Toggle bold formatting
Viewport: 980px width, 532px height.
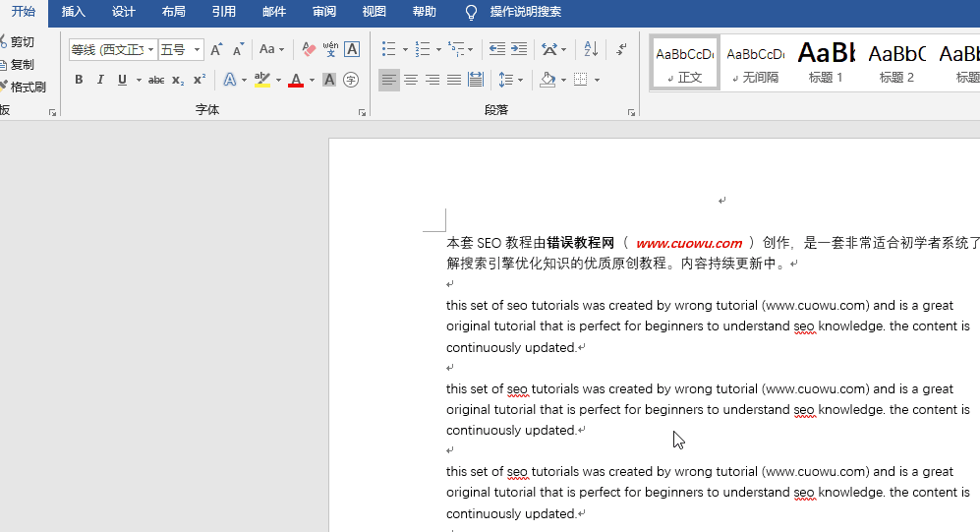point(79,80)
